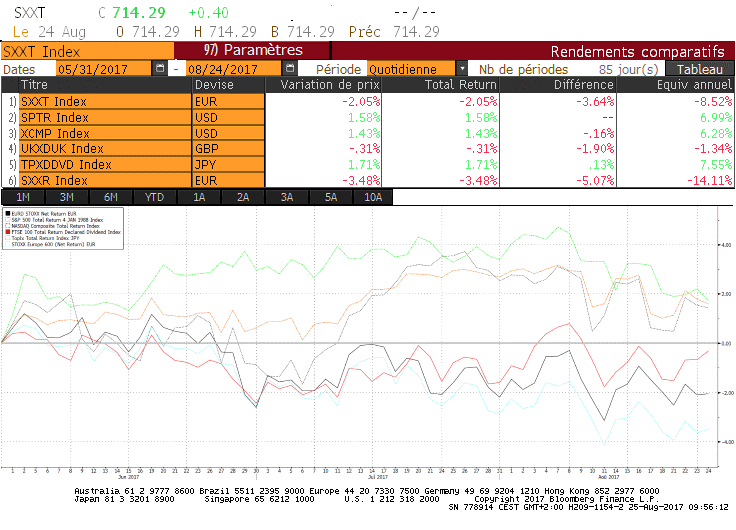
Task: Click the orange S&P 500 legend swatch
Action: tap(8, 220)
